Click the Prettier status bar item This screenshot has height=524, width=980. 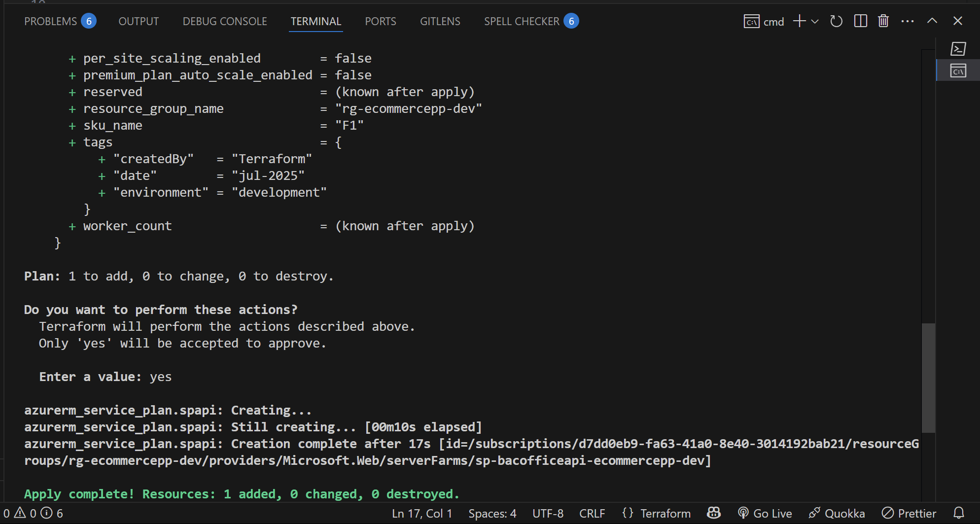click(x=909, y=513)
